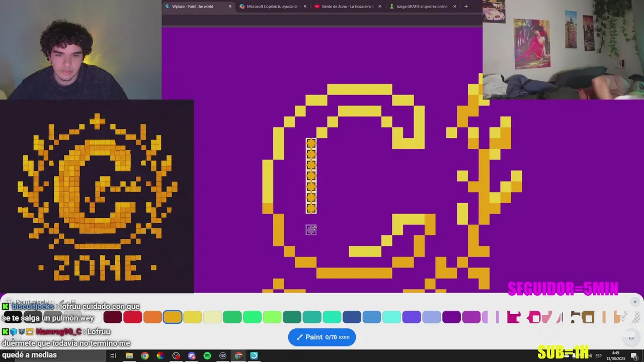Click the blue Paint 0/78 button
This screenshot has width=644, height=362.
[x=322, y=337]
